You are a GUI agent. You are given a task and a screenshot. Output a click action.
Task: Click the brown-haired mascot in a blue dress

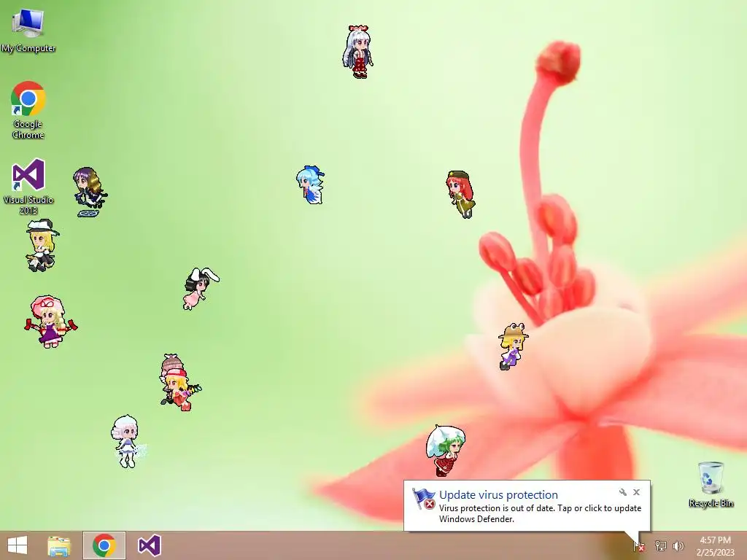tap(90, 192)
